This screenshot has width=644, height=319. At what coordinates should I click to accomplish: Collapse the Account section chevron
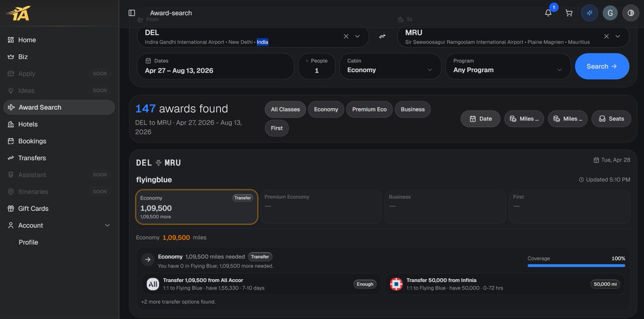(107, 226)
